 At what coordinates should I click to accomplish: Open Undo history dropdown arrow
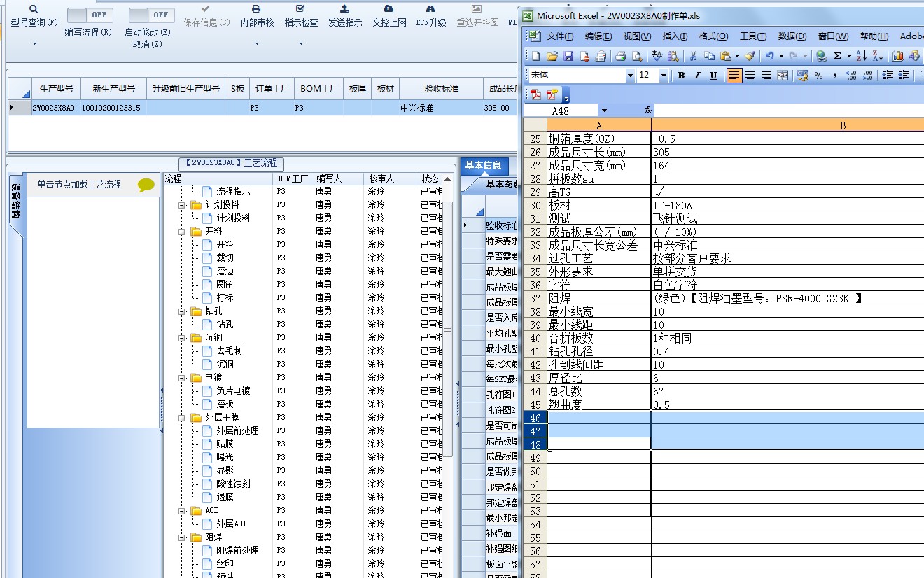pyautogui.click(x=780, y=56)
